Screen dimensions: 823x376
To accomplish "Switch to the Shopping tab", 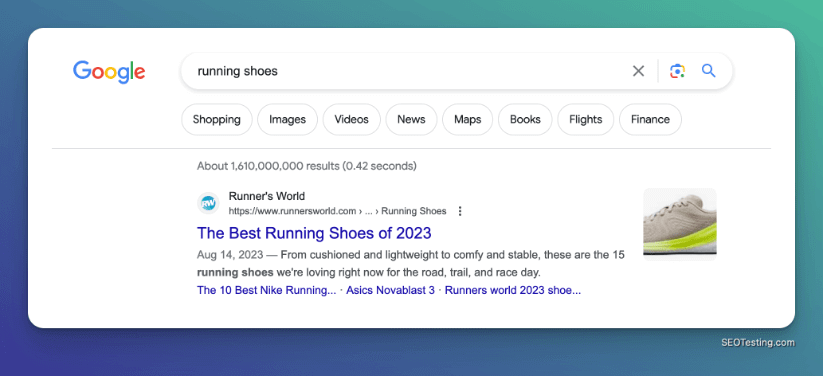I will pos(217,119).
